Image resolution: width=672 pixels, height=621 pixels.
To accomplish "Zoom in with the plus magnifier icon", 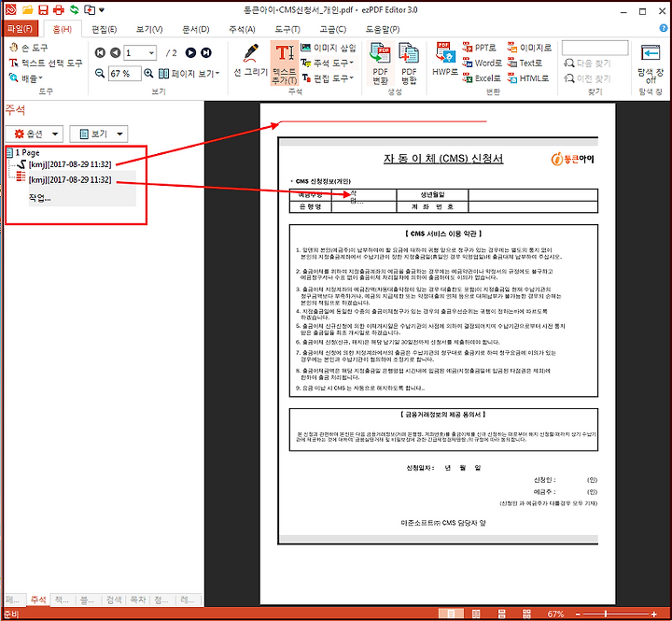I will point(148,74).
